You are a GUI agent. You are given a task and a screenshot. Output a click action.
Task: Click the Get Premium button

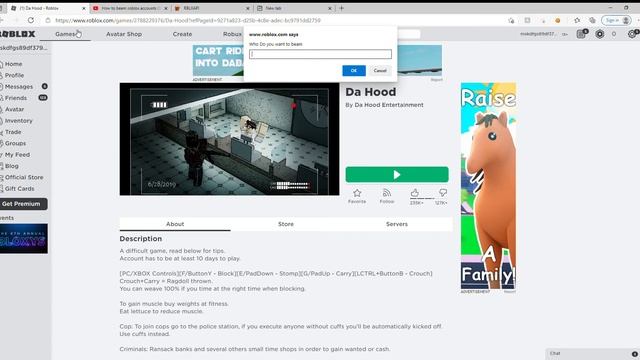point(22,204)
